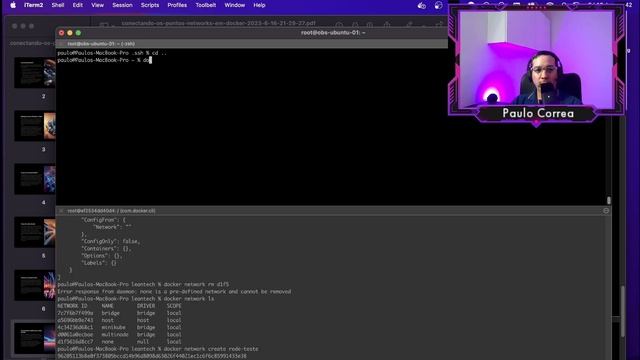Minimize iTerm2 window with yellow button

point(70,33)
